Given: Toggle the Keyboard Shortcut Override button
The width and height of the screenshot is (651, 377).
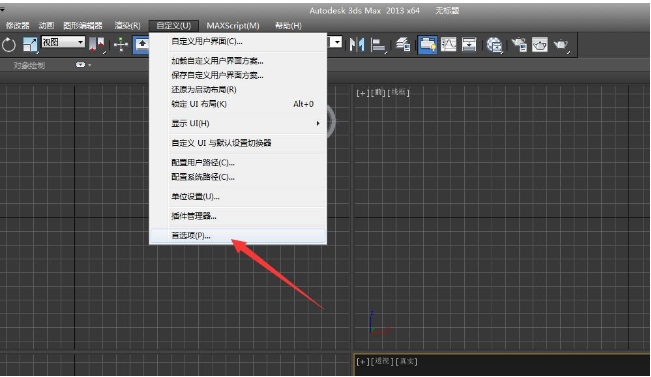Looking at the screenshot, I should pyautogui.click(x=142, y=44).
